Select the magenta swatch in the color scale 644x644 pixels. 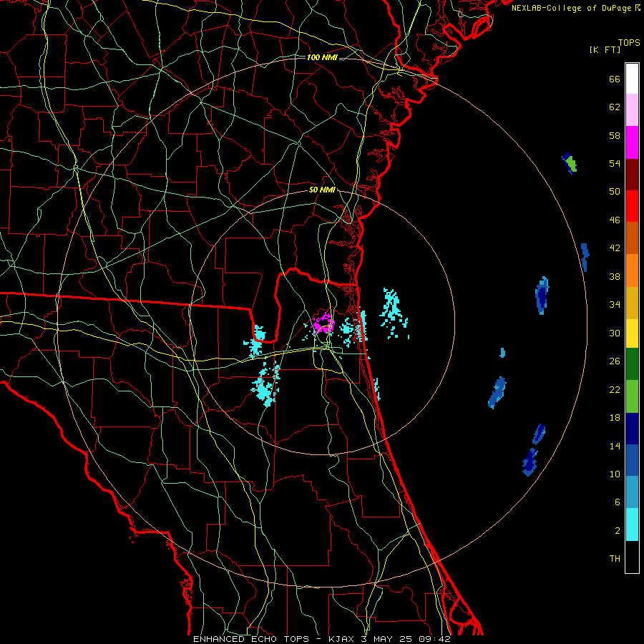(632, 142)
